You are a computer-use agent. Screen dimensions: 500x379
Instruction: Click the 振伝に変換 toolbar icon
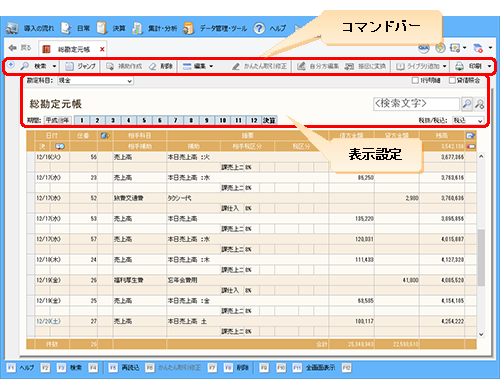(349, 66)
